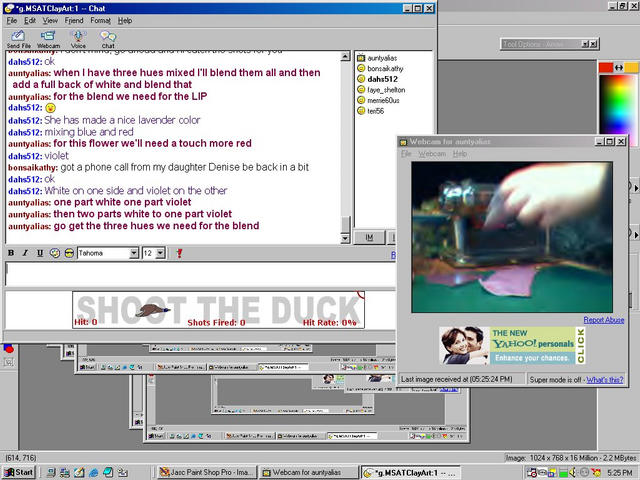Click 'She has made a nice lavender color' message
Image resolution: width=640 pixels, height=480 pixels.
coord(122,120)
